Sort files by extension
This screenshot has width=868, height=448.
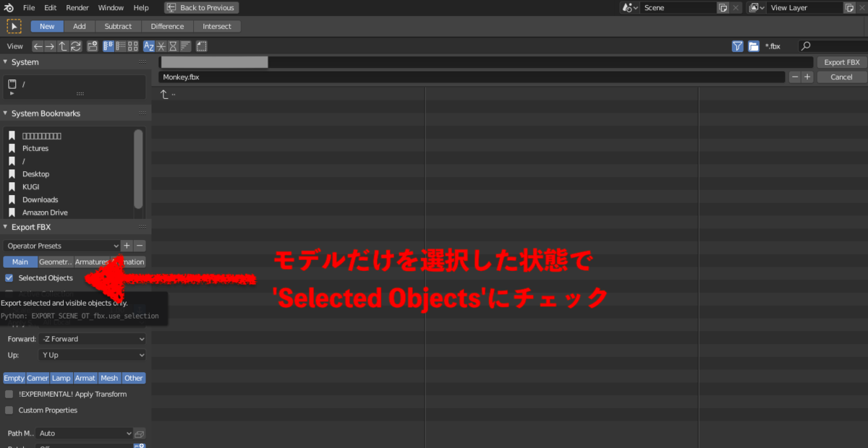pyautogui.click(x=161, y=46)
